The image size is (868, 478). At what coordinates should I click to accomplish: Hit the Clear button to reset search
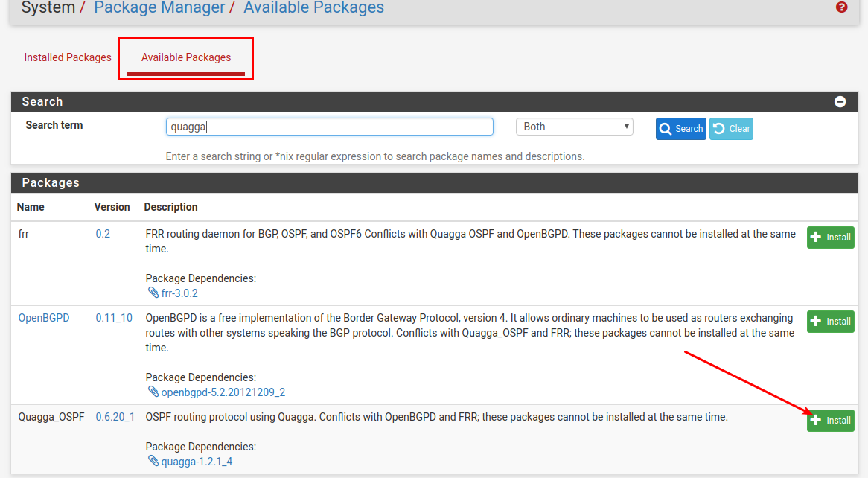point(731,129)
